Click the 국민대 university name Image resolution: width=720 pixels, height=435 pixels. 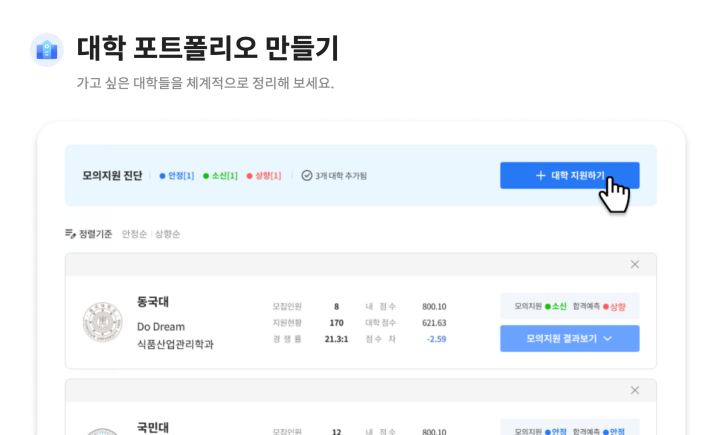[153, 428]
